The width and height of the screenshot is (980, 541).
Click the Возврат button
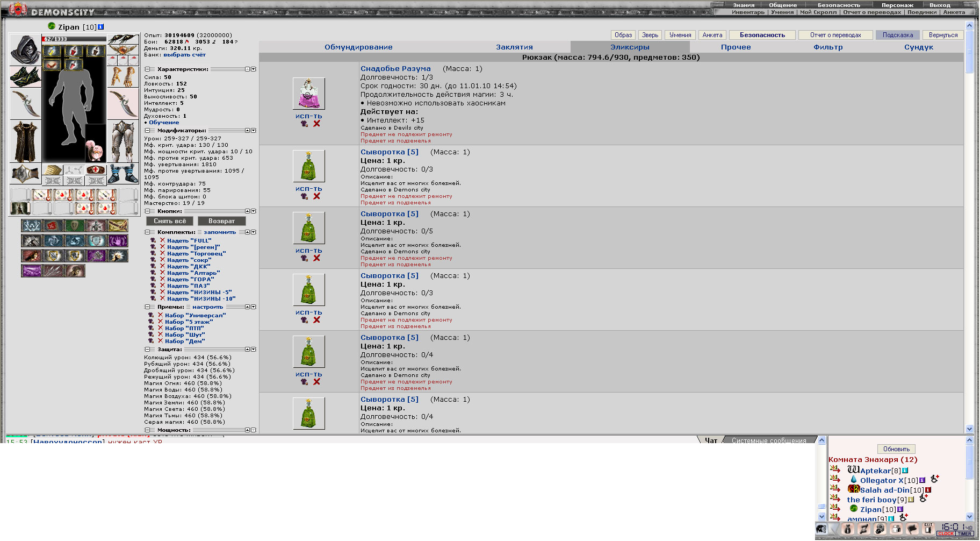221,221
